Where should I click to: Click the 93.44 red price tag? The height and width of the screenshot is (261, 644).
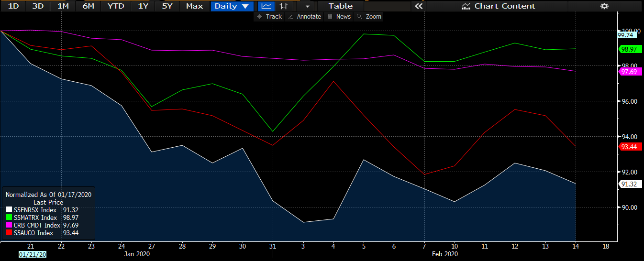point(629,147)
